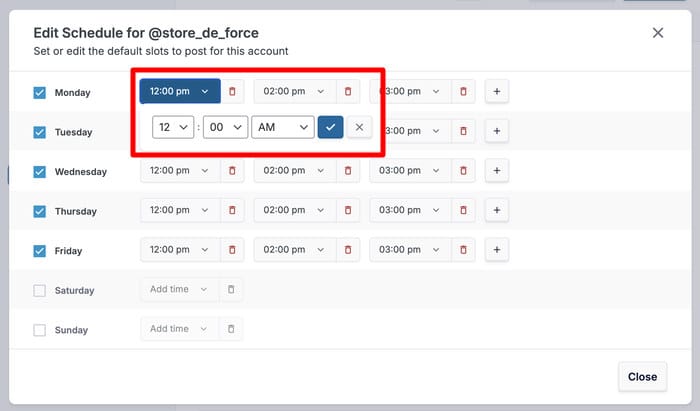This screenshot has height=411, width=700.
Task: Add a new time slot to Monday
Action: pos(497,91)
